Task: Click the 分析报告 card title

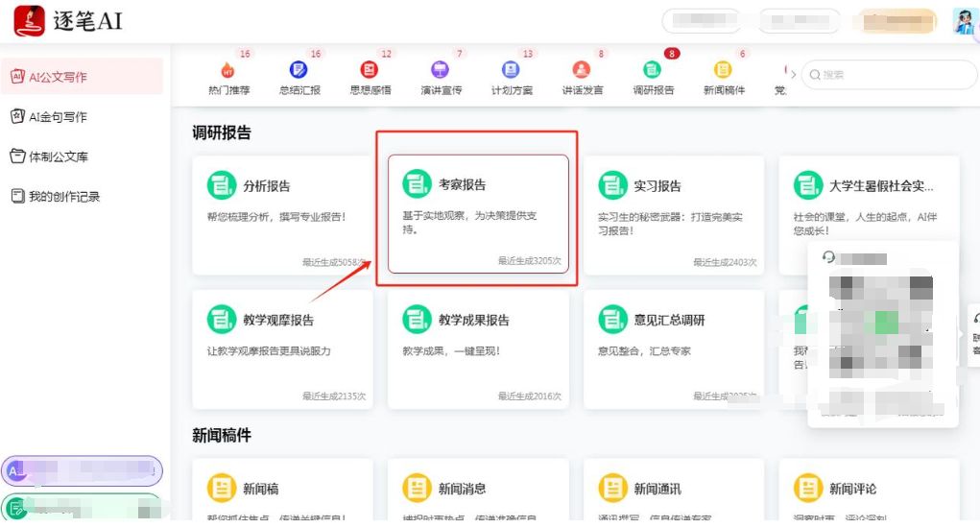Action: [x=267, y=186]
